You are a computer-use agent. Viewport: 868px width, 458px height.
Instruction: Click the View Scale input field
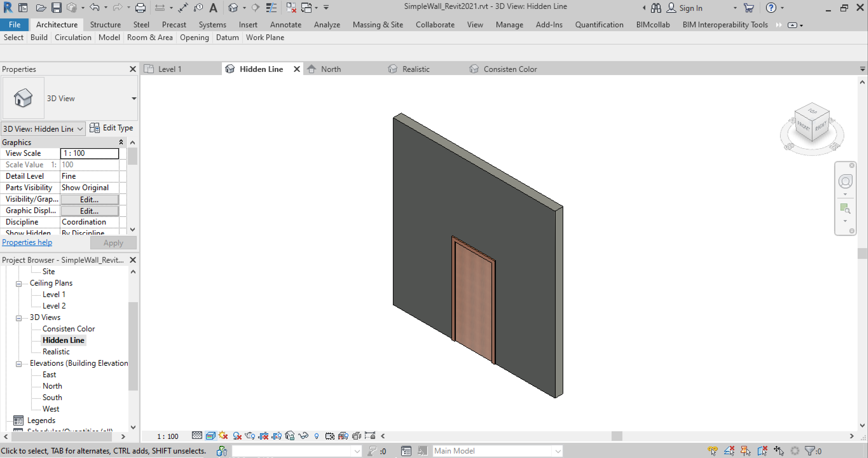coord(89,153)
